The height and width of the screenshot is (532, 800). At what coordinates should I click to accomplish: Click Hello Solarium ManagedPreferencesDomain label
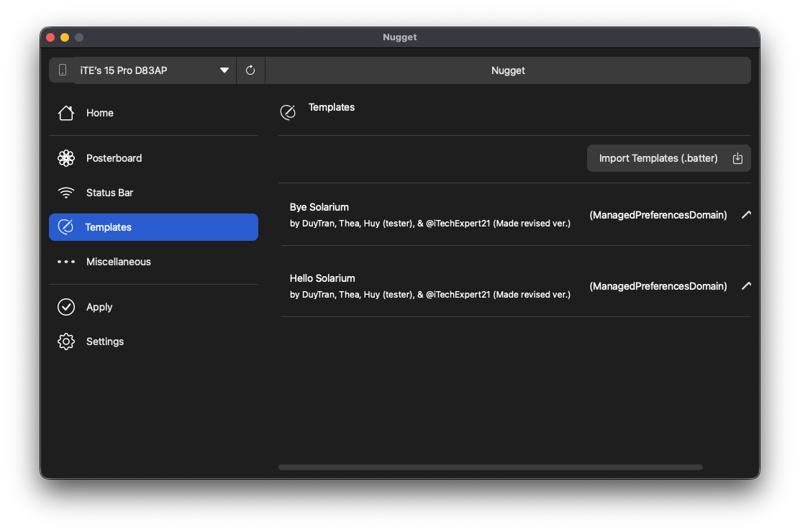(658, 285)
